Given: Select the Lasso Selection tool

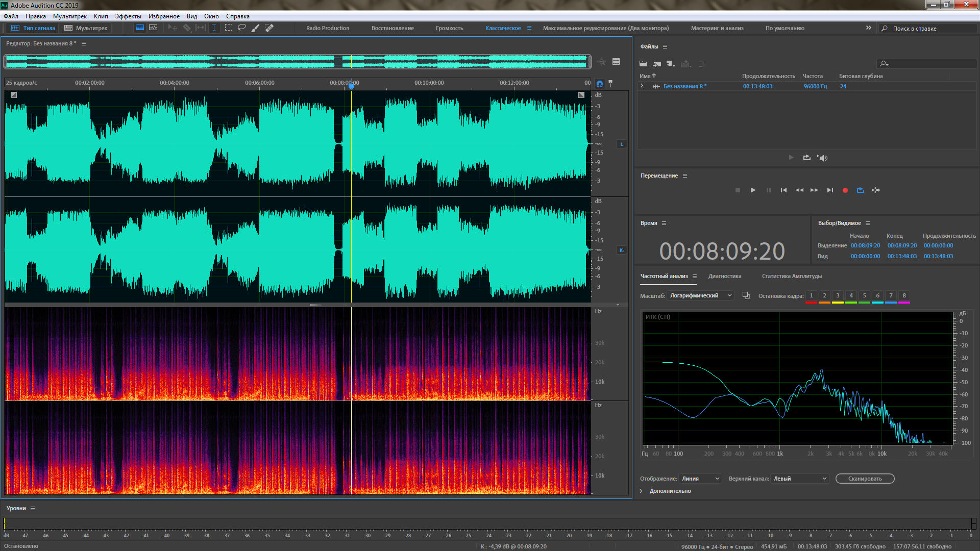Looking at the screenshot, I should 242,28.
